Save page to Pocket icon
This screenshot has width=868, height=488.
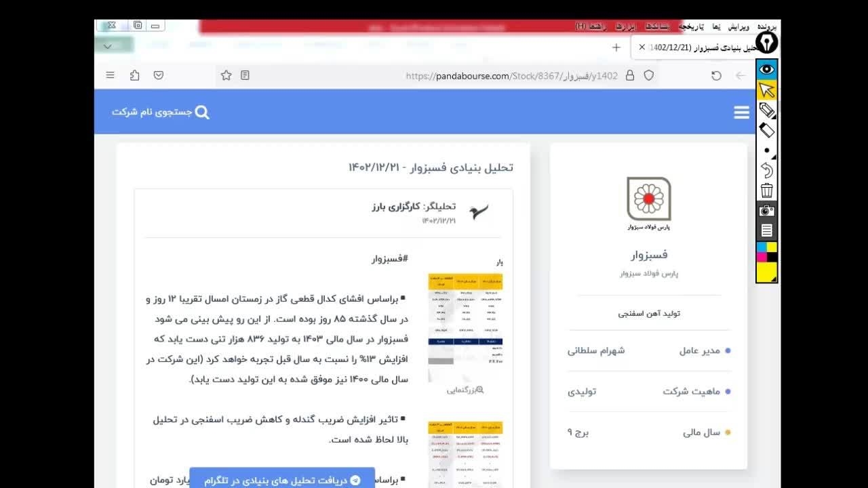click(158, 76)
